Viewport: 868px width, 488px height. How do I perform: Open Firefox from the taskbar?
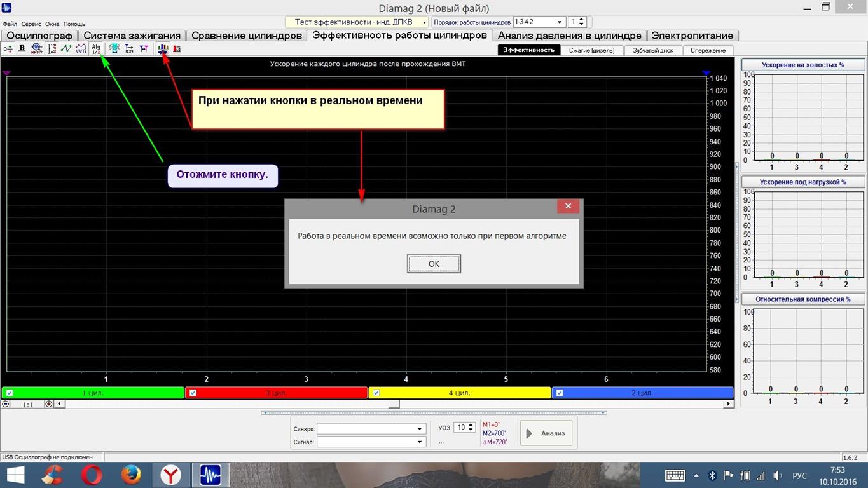[x=131, y=475]
